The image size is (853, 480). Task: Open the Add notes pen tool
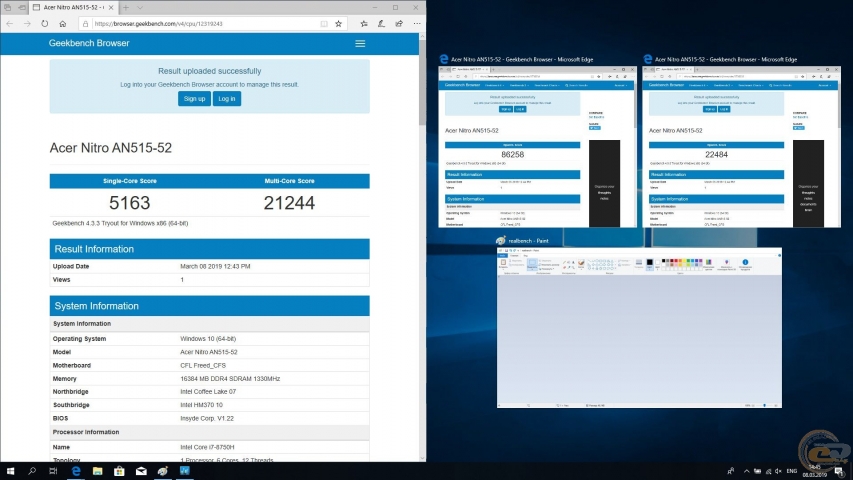point(381,23)
